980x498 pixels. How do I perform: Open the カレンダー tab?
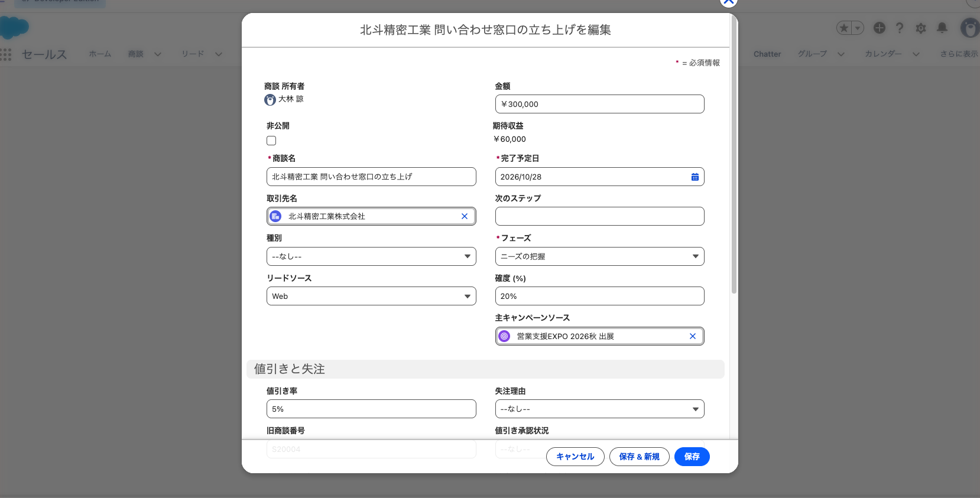click(x=884, y=54)
